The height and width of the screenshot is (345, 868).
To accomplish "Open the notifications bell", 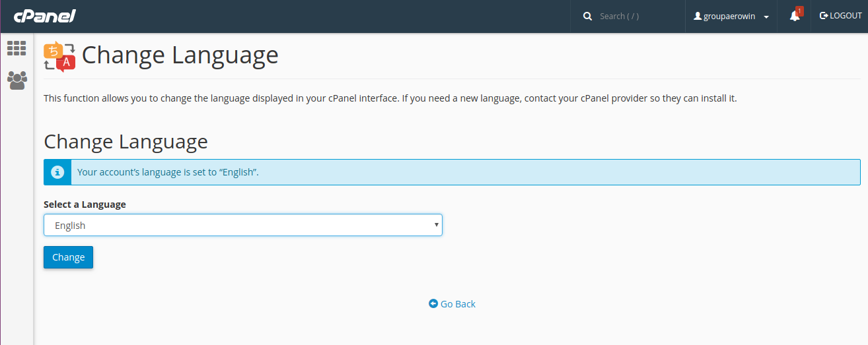I will (x=794, y=17).
